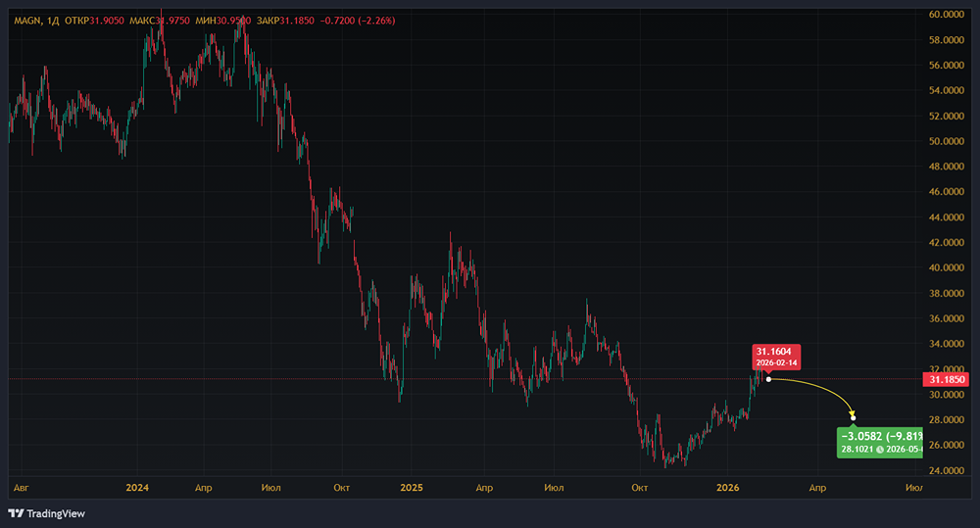The height and width of the screenshot is (528, 980).
Task: Click the ЗАКР closing value 31.1850
Action: pos(297,21)
